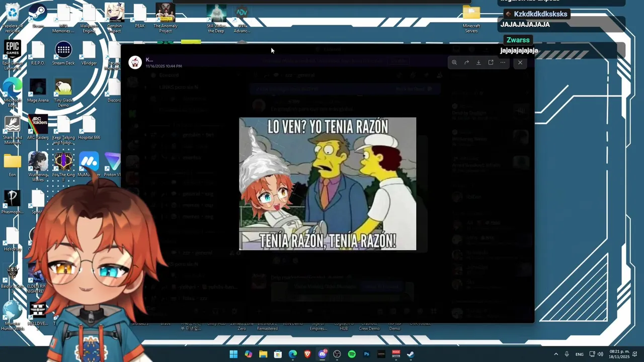Switch to OBS Studio on the taskbar
644x362 pixels.
[337, 354]
